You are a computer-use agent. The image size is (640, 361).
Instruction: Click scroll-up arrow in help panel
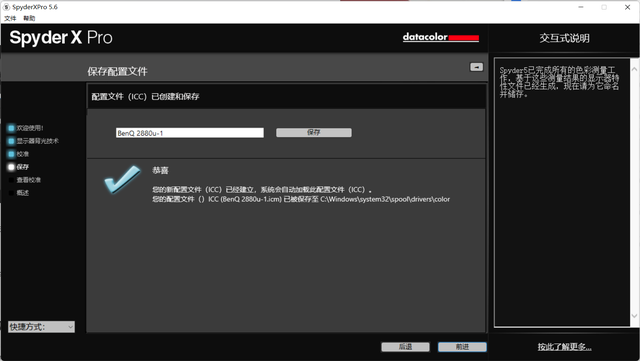(x=634, y=69)
